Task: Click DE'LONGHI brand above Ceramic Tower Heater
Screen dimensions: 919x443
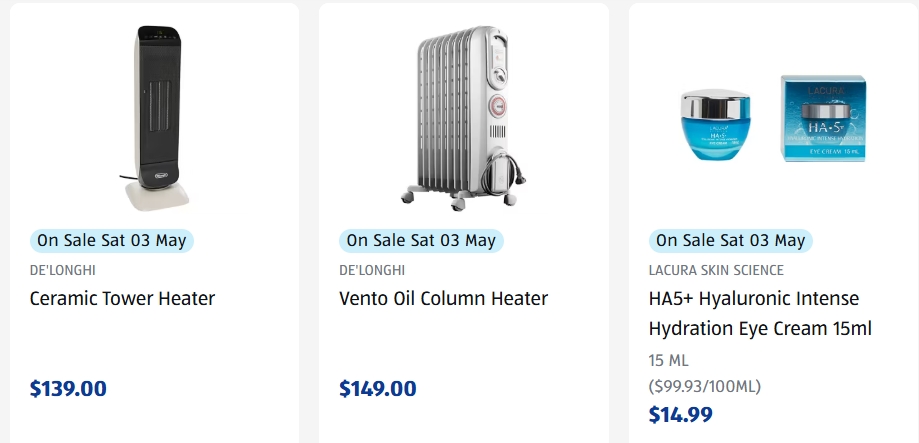Action: tap(63, 270)
